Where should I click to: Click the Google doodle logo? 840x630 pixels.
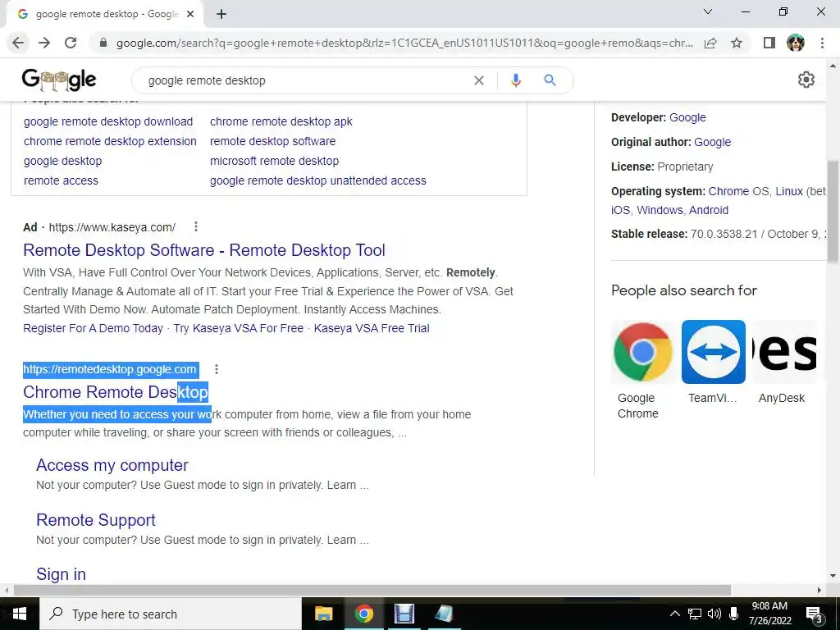(x=59, y=80)
